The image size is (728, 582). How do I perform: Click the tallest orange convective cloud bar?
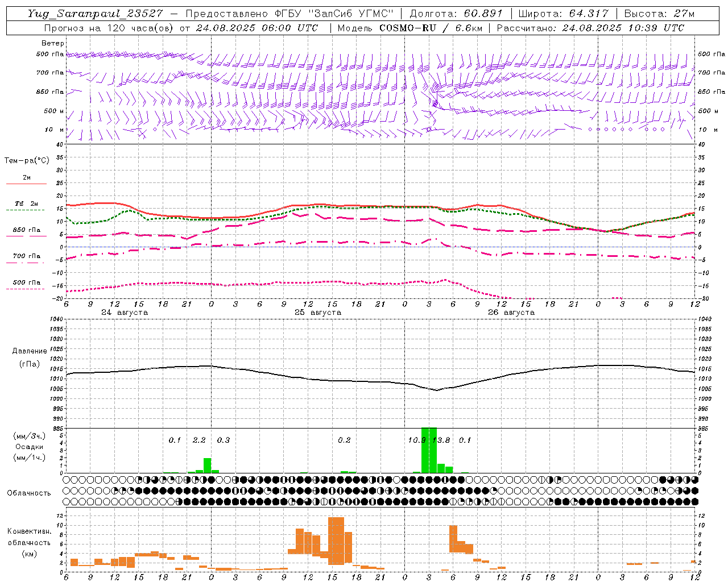(336, 541)
